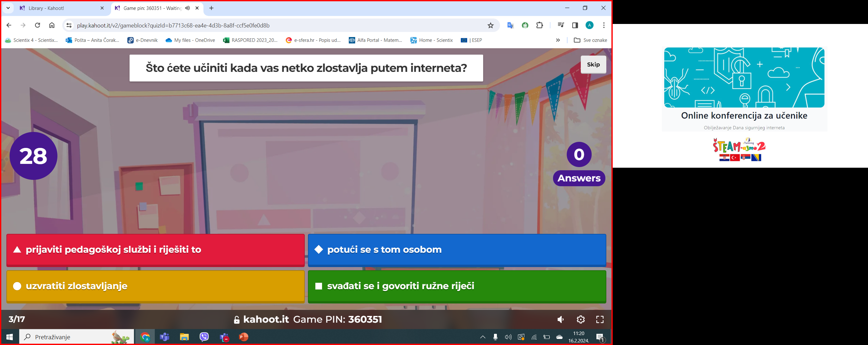Viewport: 868px width, 345px height.
Task: Open e-Dnevnik bookmark
Action: tap(143, 40)
